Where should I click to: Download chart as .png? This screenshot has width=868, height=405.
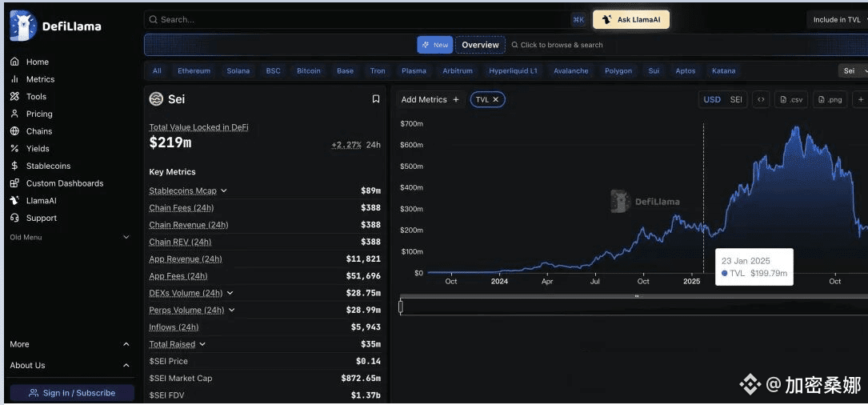click(830, 100)
